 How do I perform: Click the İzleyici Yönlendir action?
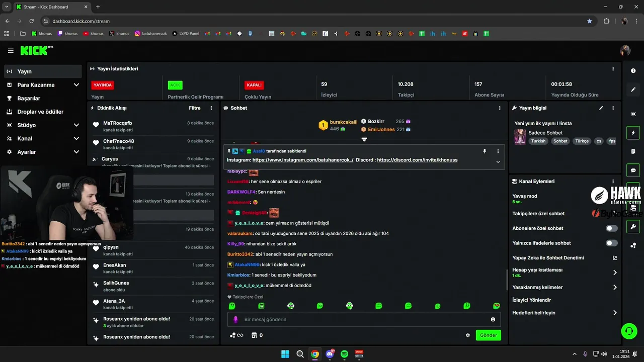click(532, 300)
